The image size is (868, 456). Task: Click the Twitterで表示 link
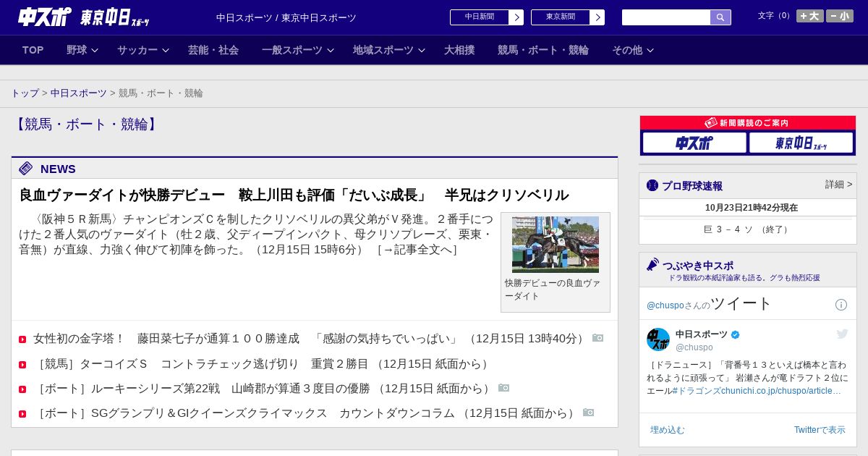click(x=820, y=430)
